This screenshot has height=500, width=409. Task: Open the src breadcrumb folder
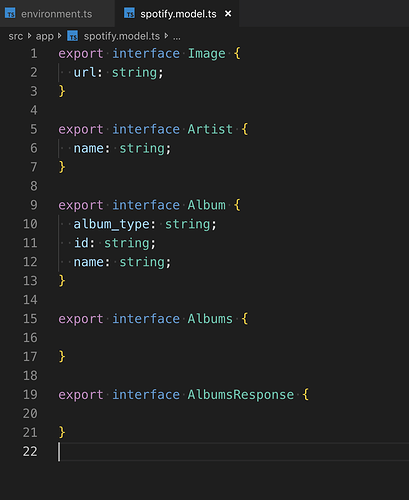point(16,36)
